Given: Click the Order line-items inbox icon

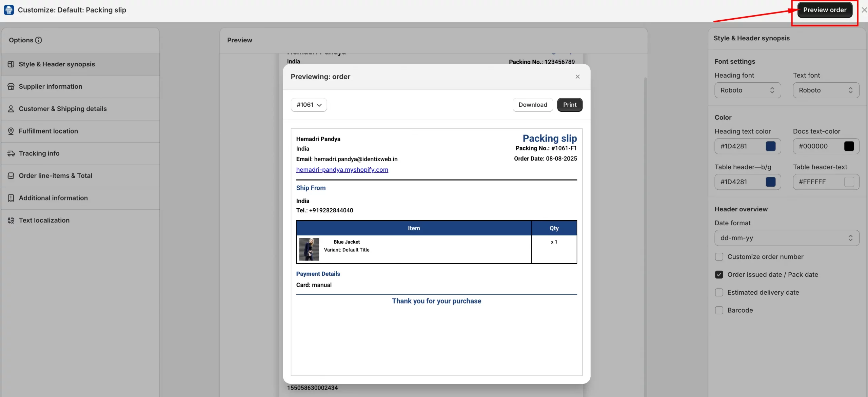Looking at the screenshot, I should [x=11, y=176].
